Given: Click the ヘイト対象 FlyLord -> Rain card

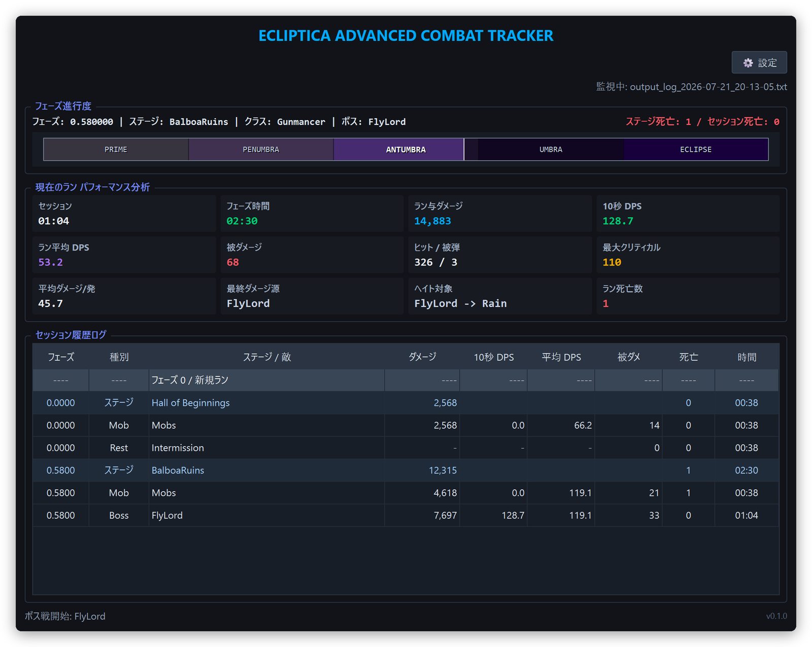Looking at the screenshot, I should point(500,296).
